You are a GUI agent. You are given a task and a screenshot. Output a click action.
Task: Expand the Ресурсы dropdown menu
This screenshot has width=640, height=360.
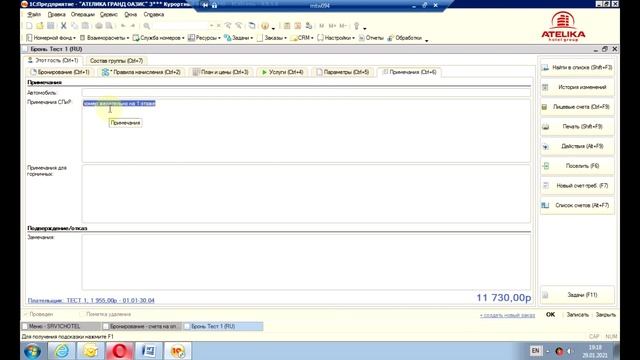tap(204, 38)
